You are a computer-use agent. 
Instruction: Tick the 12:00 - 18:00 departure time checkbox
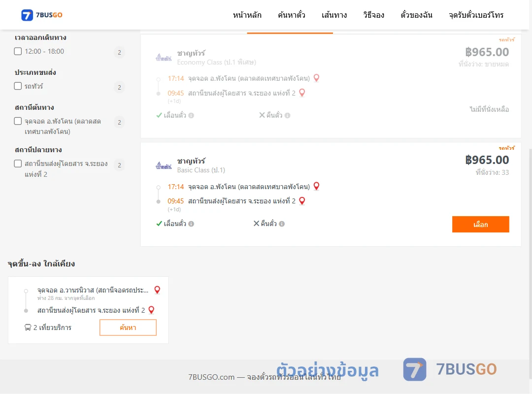pos(18,51)
